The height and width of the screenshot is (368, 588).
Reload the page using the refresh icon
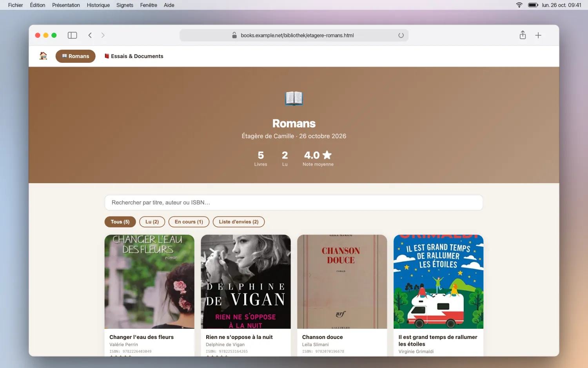[x=401, y=35]
